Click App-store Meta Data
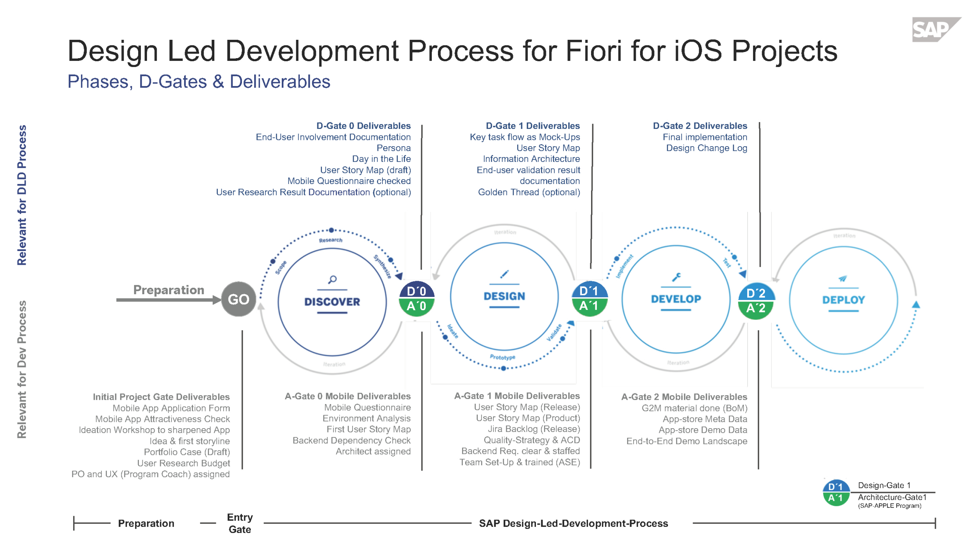Screen dimensions: 980x551 (705, 419)
